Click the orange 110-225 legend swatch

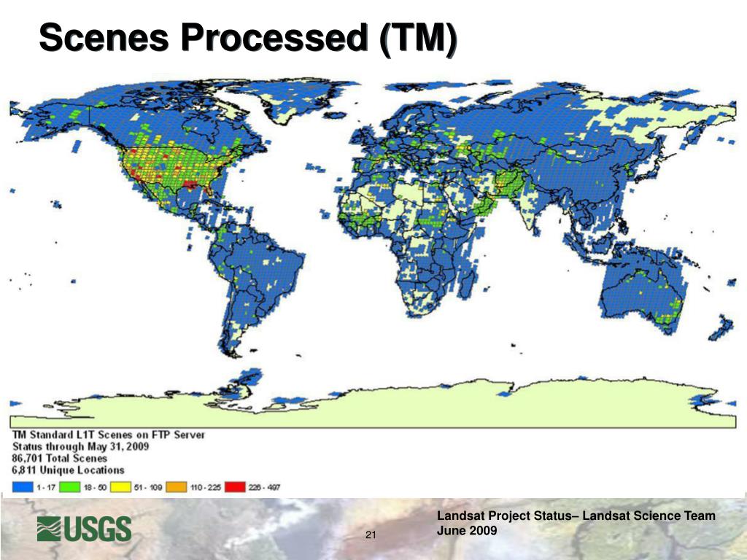click(x=177, y=487)
